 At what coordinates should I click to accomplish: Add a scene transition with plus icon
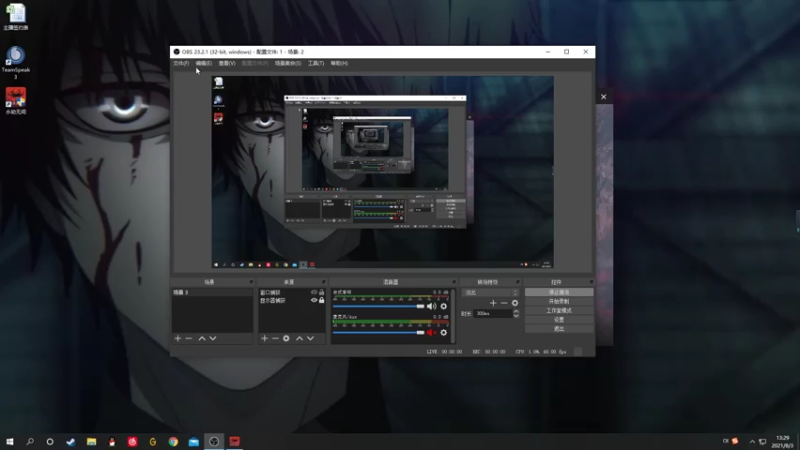[x=493, y=303]
